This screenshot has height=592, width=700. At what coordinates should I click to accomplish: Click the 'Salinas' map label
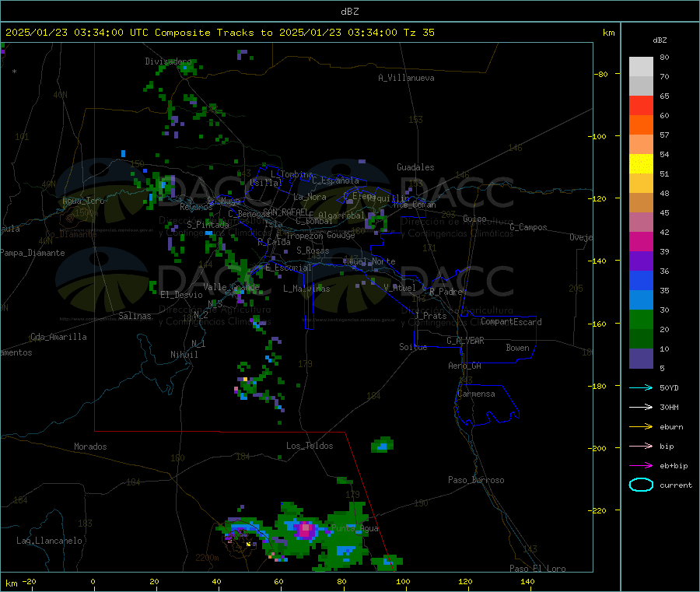point(135,316)
